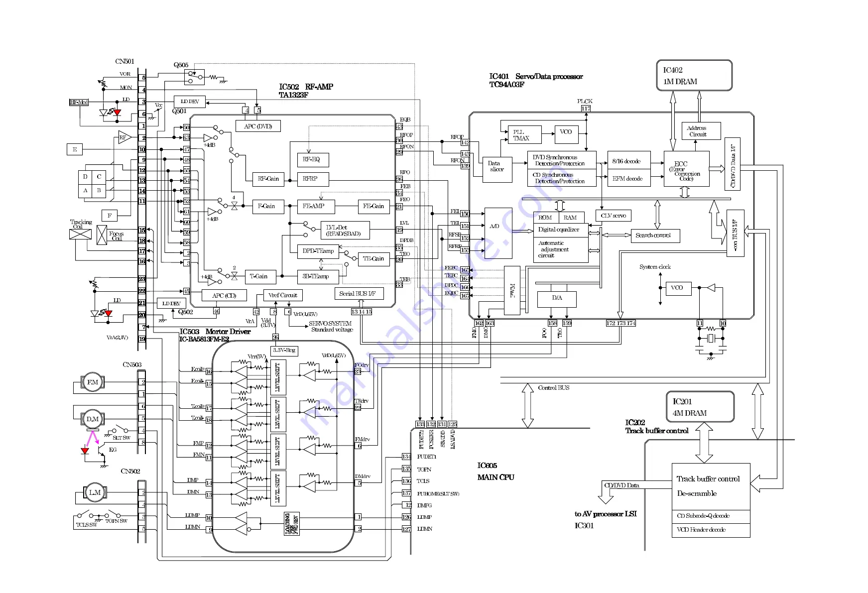Click the RF-Gain block
This screenshot has height=593, width=868.
[x=268, y=178]
